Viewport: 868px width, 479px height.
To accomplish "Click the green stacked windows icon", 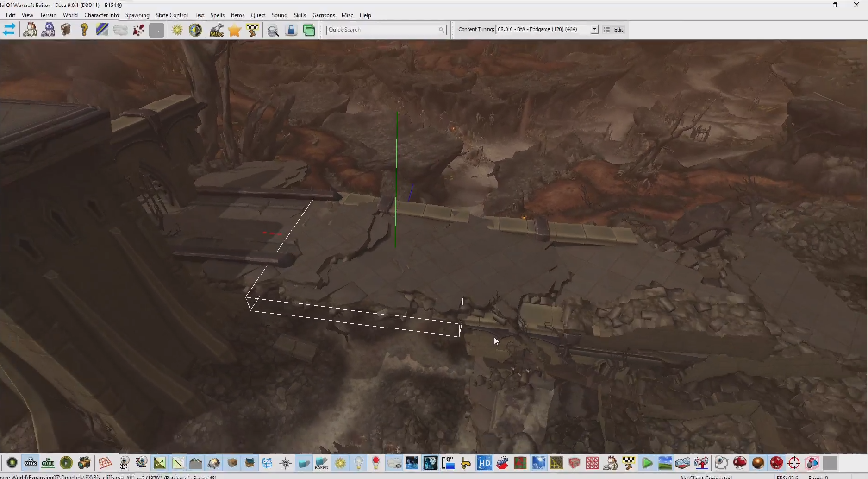I will pyautogui.click(x=309, y=30).
